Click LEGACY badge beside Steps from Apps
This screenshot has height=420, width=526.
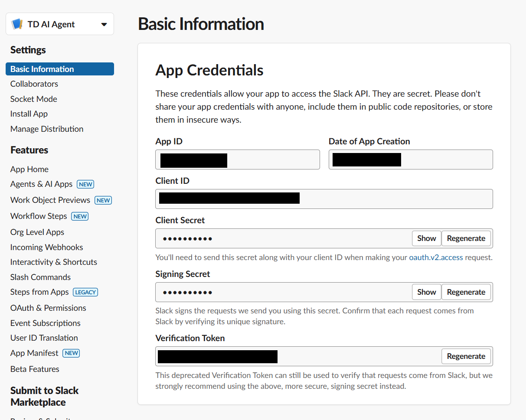pyautogui.click(x=85, y=292)
